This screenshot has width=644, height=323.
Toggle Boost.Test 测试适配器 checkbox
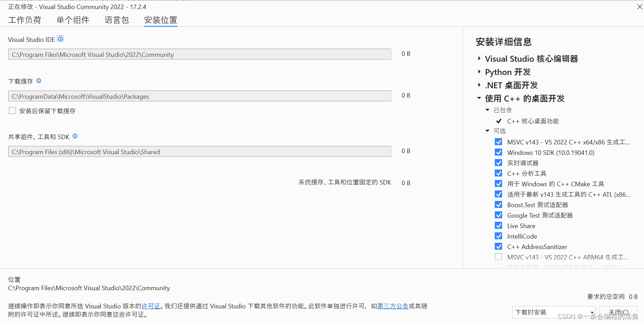tap(499, 205)
